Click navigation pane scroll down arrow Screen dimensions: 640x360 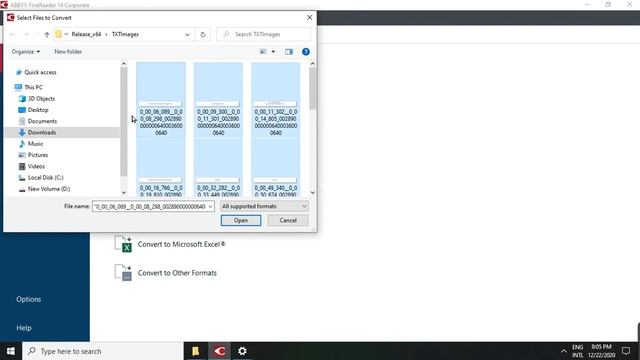click(124, 193)
